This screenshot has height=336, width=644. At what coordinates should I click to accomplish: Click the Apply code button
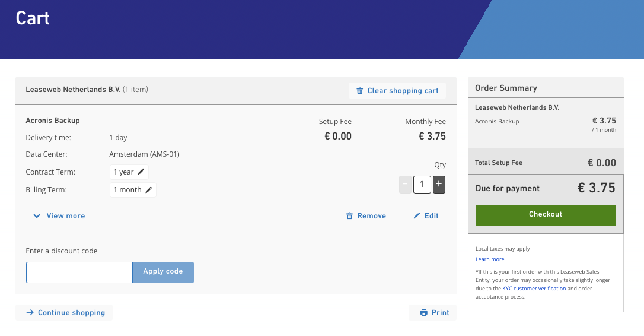(x=163, y=272)
